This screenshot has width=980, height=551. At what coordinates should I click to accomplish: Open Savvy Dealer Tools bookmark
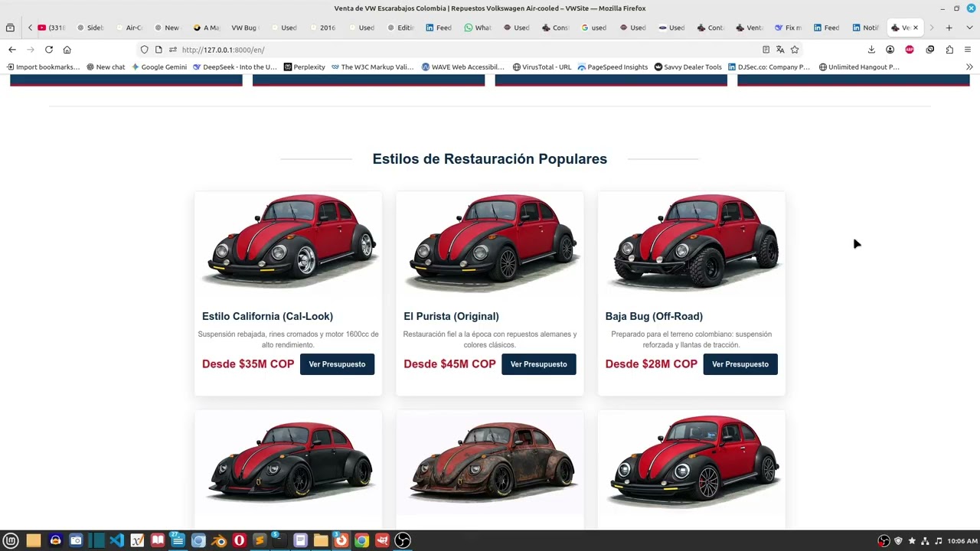[688, 67]
